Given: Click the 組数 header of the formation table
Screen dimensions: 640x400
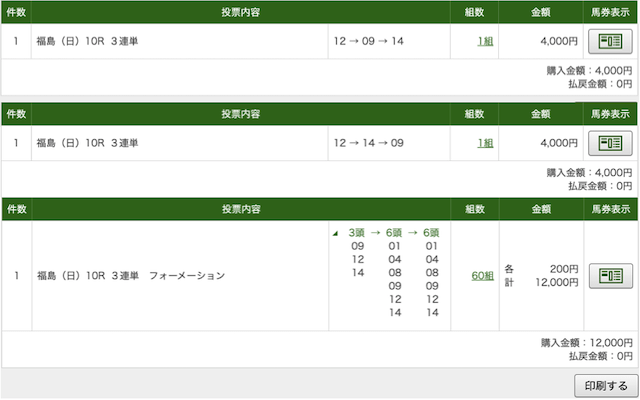Looking at the screenshot, I should point(475,209).
